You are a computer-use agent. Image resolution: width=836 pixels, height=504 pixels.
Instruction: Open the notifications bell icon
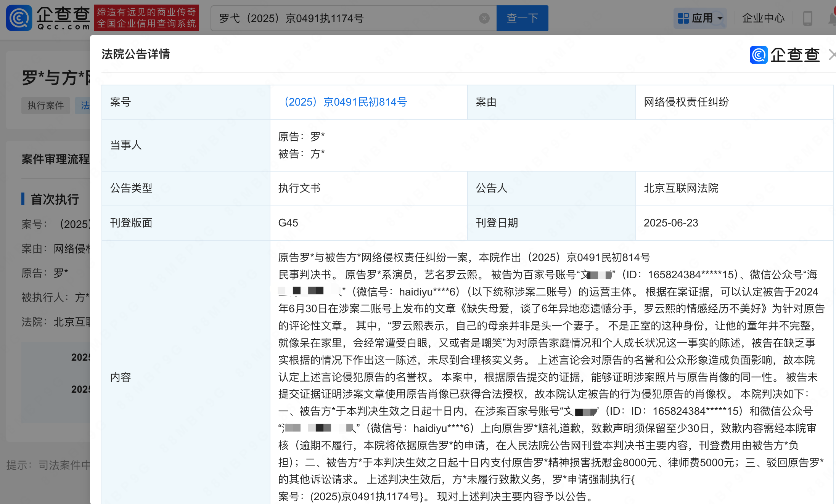832,18
